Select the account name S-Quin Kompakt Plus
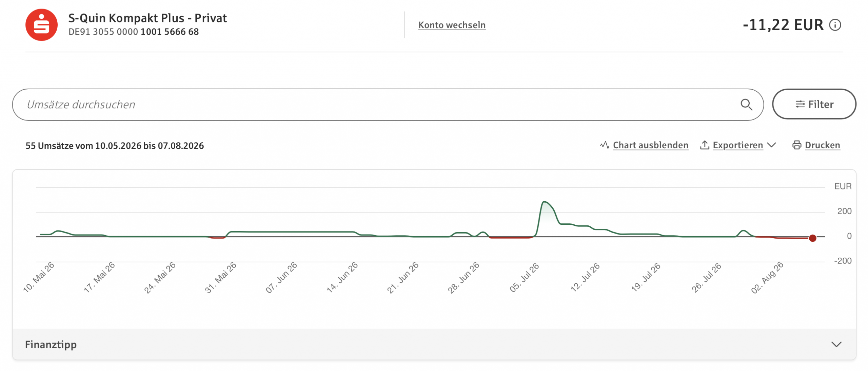This screenshot has height=371, width=868. click(x=126, y=18)
